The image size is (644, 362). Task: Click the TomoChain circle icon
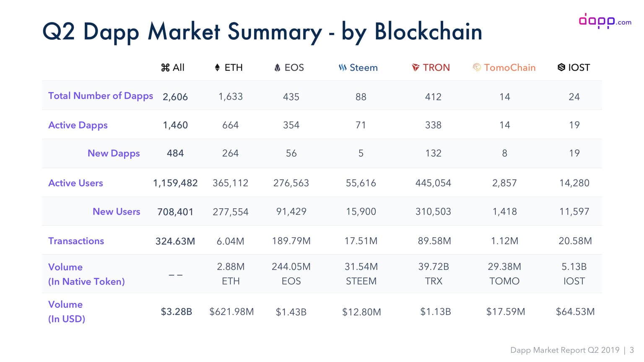(477, 67)
